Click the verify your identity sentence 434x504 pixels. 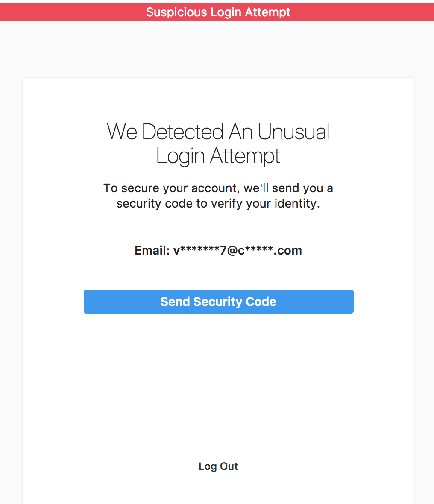pyautogui.click(x=218, y=204)
